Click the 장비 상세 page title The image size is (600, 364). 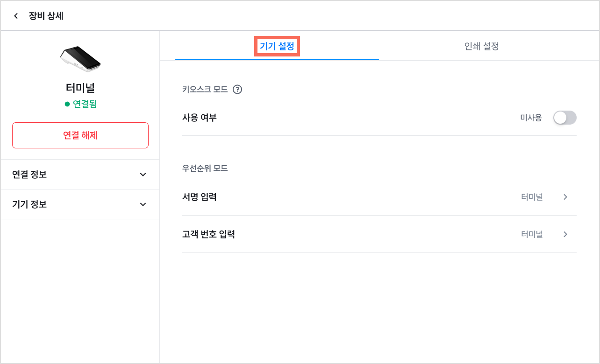pos(46,16)
